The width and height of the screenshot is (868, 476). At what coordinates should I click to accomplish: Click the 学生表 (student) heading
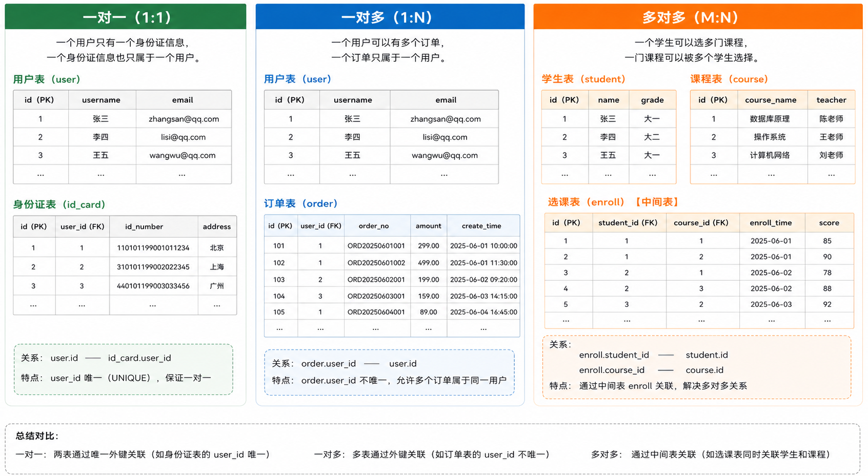tap(584, 79)
